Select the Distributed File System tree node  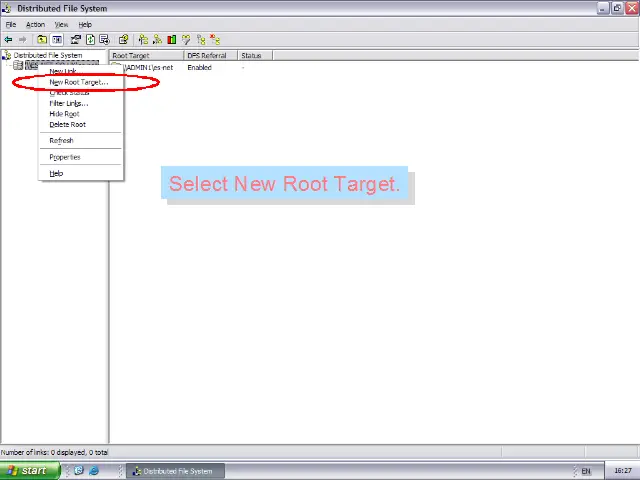click(48, 55)
